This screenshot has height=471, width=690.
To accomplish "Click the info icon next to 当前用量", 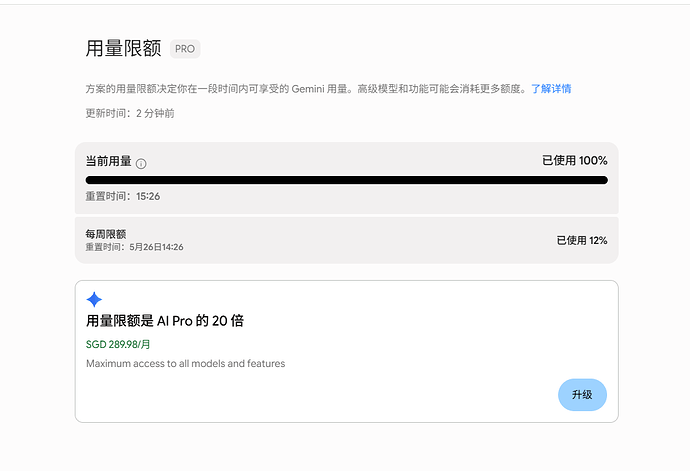I will pos(141,164).
